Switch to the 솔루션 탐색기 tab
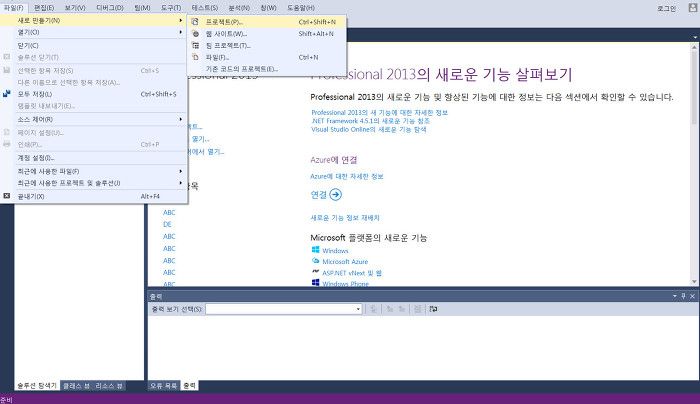 37,386
